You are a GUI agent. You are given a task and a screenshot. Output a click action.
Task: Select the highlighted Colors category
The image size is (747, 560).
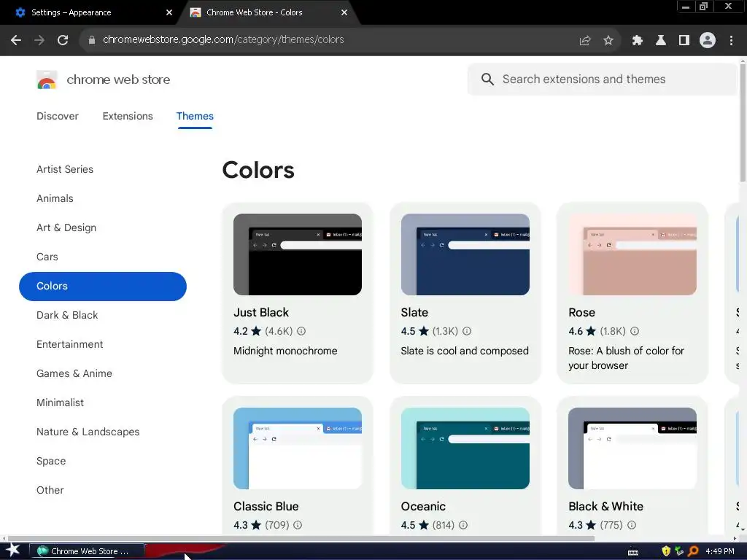click(x=103, y=286)
